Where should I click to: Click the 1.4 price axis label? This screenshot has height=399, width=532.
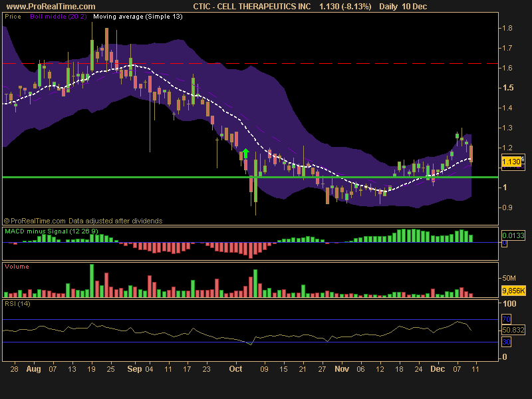[507, 108]
